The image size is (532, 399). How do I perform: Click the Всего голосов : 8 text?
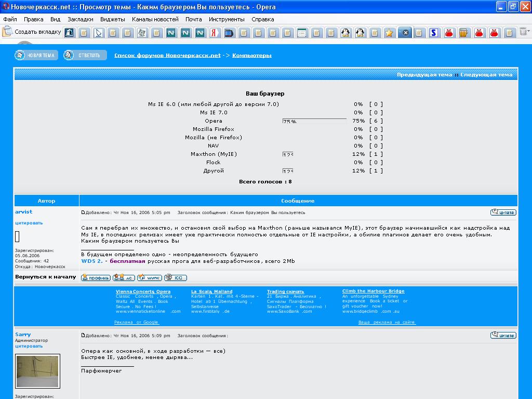point(265,181)
